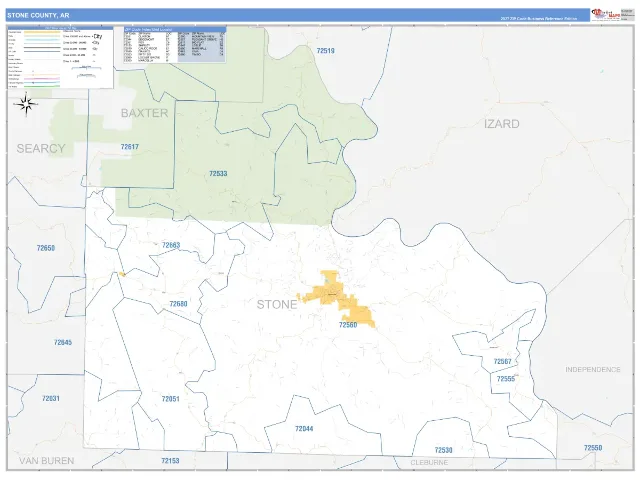Click the SEARCY county label
Screen dimensions: 640x480
pos(41,148)
